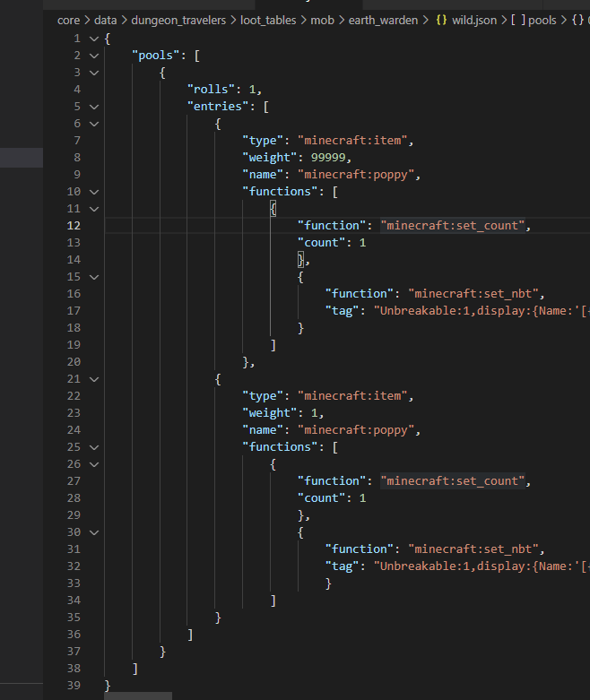Open the loot_tables breadcrumb segment
The width and height of the screenshot is (590, 700).
[267, 20]
